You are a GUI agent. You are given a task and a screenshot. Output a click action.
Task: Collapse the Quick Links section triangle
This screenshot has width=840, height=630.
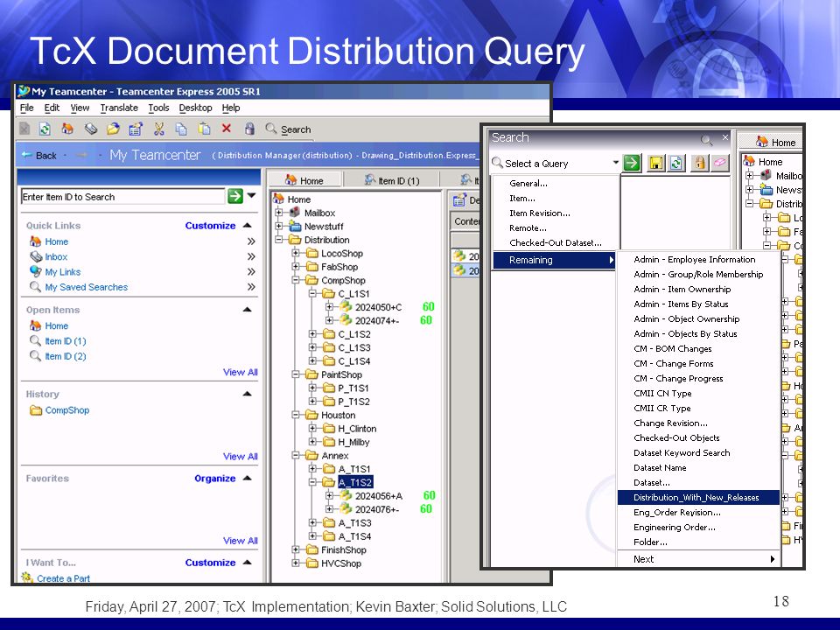(247, 225)
